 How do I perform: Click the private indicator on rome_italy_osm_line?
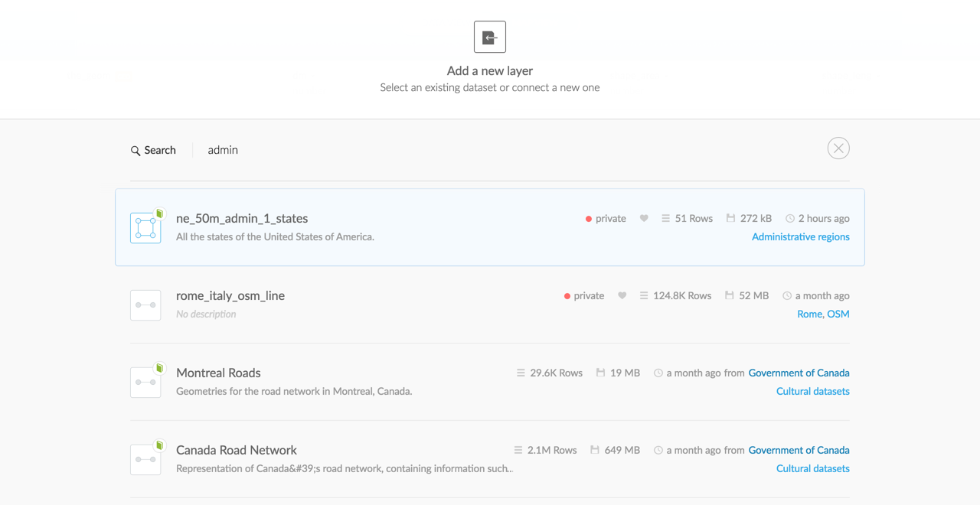pyautogui.click(x=583, y=295)
